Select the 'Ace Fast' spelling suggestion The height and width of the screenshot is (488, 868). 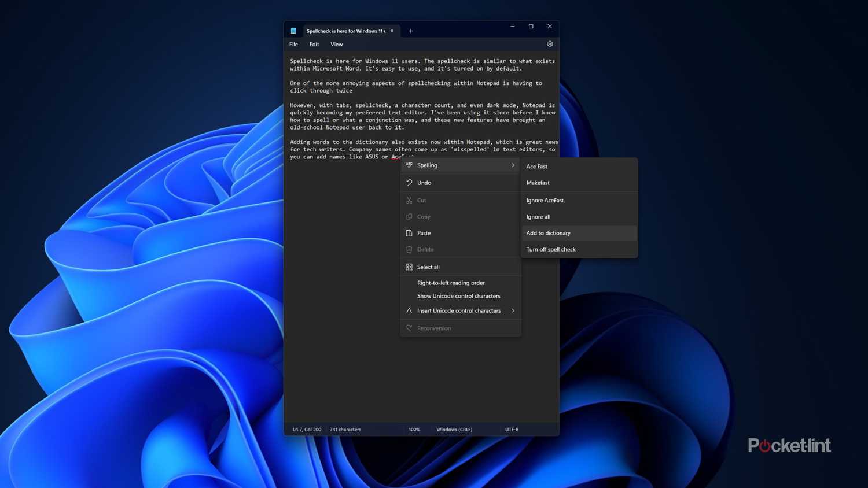coord(536,167)
